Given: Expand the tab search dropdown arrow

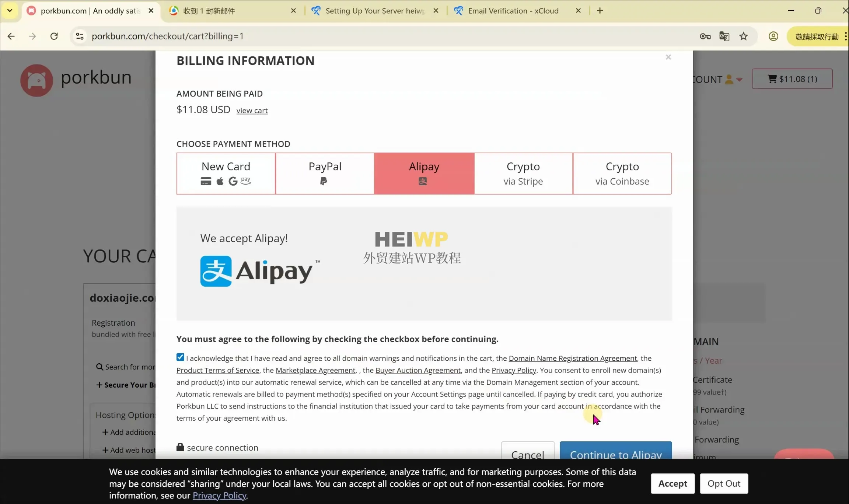Looking at the screenshot, I should click(x=10, y=11).
